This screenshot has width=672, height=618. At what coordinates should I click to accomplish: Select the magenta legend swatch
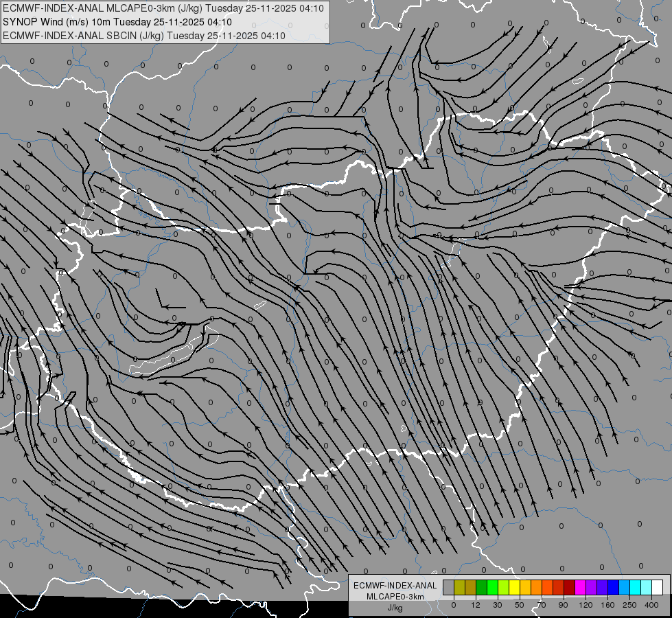pyautogui.click(x=581, y=588)
